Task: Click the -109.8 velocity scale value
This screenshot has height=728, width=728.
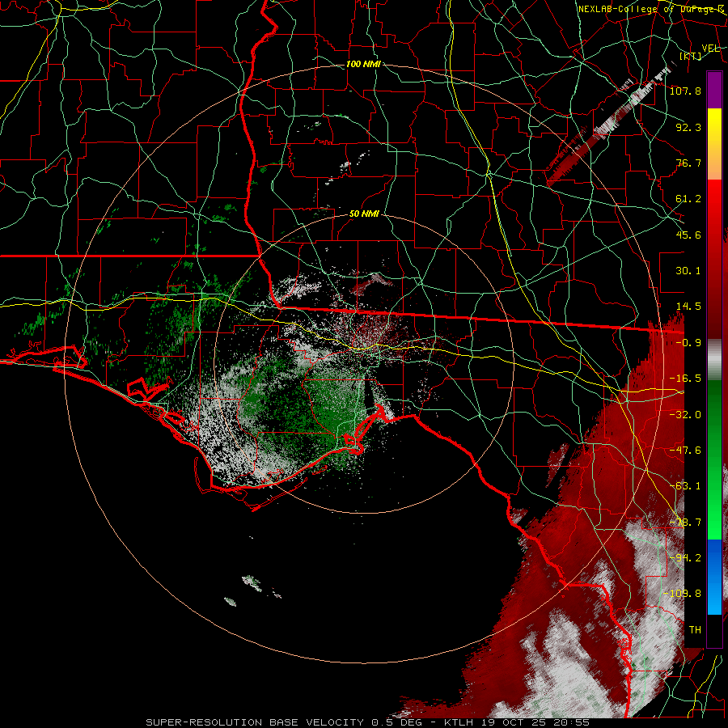Action: (x=683, y=594)
